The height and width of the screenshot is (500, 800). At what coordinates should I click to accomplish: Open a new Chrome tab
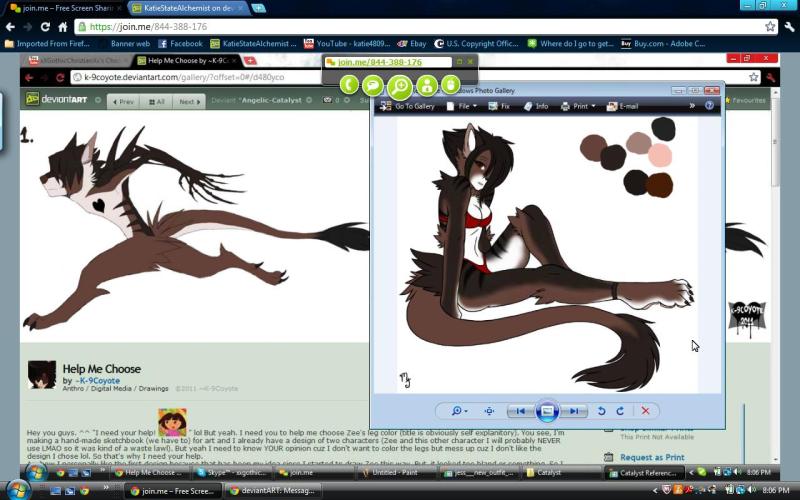tap(259, 8)
